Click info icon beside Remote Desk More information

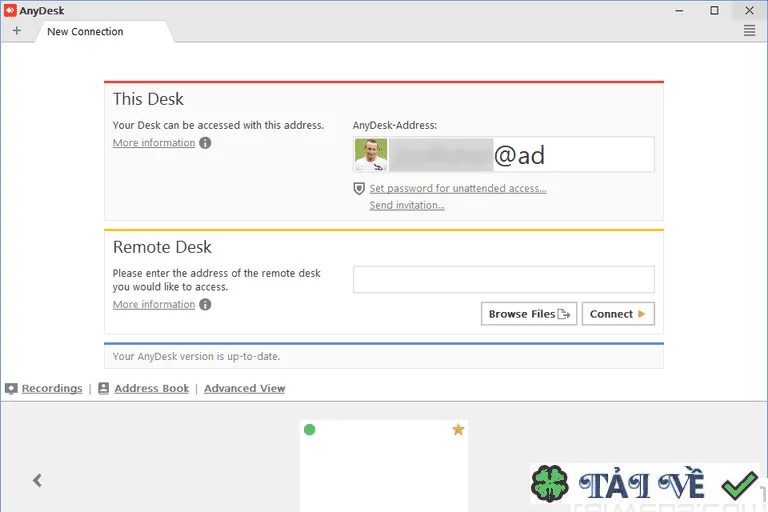pyautogui.click(x=205, y=304)
